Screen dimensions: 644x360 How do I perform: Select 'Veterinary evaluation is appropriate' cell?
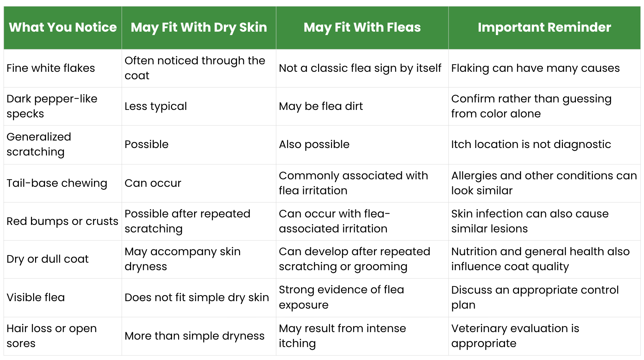[544, 336]
